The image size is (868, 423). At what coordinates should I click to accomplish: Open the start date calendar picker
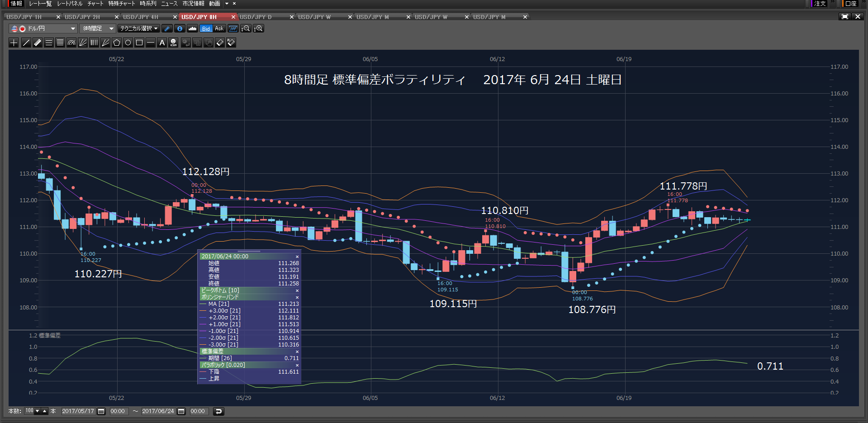click(x=101, y=411)
